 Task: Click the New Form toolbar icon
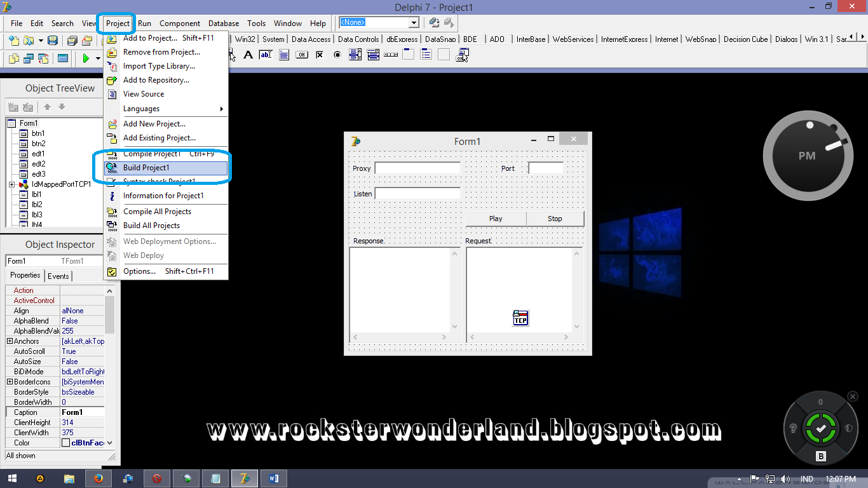click(x=62, y=58)
